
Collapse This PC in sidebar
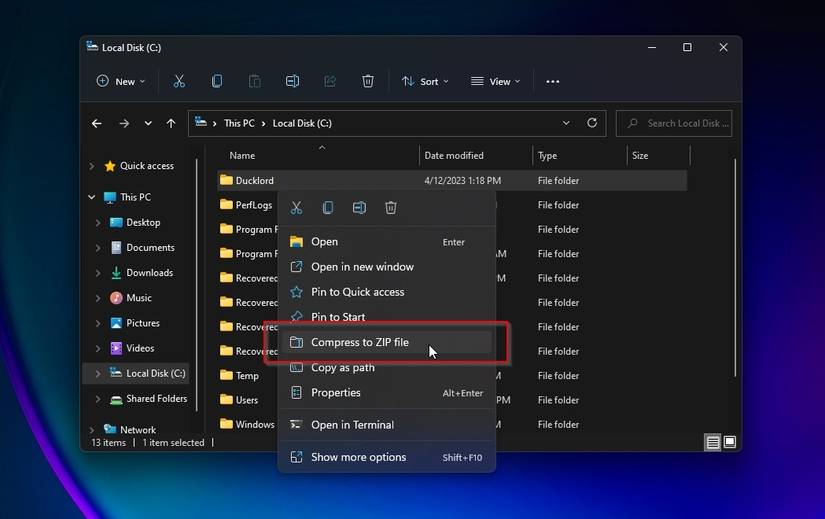point(92,197)
